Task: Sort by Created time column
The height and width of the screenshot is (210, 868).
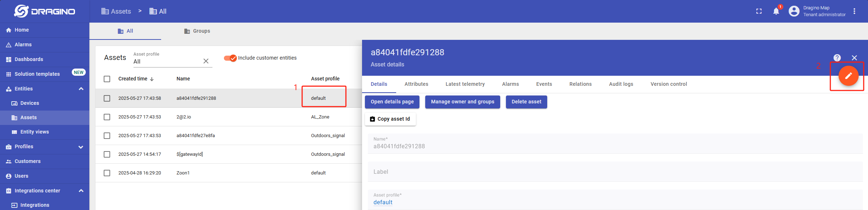Action: 136,79
